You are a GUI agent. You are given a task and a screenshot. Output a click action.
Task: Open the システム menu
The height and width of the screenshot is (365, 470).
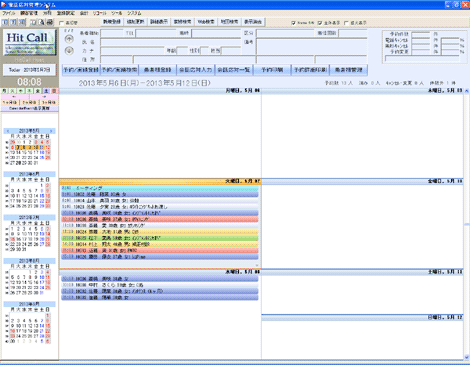click(134, 13)
